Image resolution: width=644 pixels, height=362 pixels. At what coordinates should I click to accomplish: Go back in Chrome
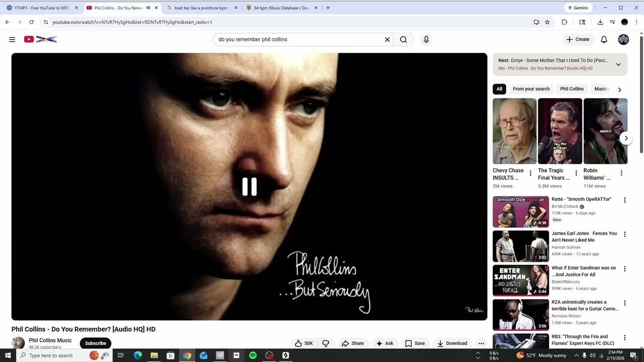[x=7, y=22]
